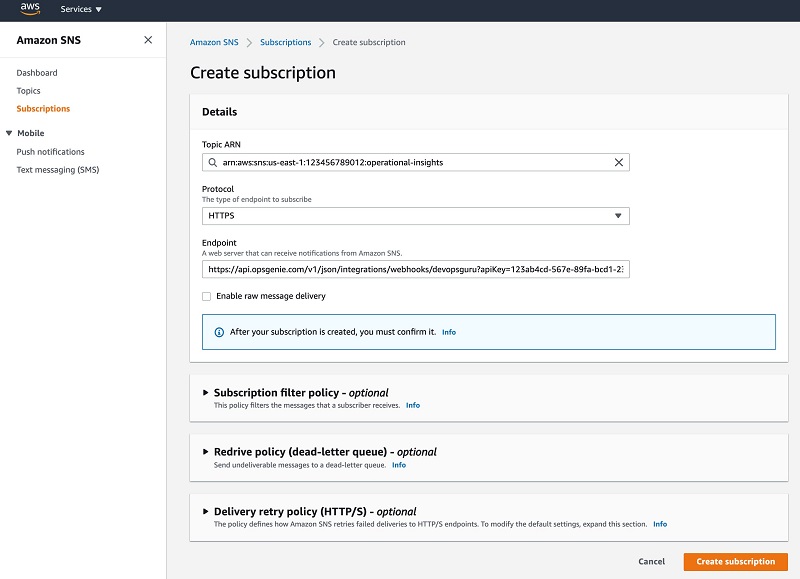Click the info circle icon in confirmation notice
This screenshot has height=579, width=800.
point(219,332)
